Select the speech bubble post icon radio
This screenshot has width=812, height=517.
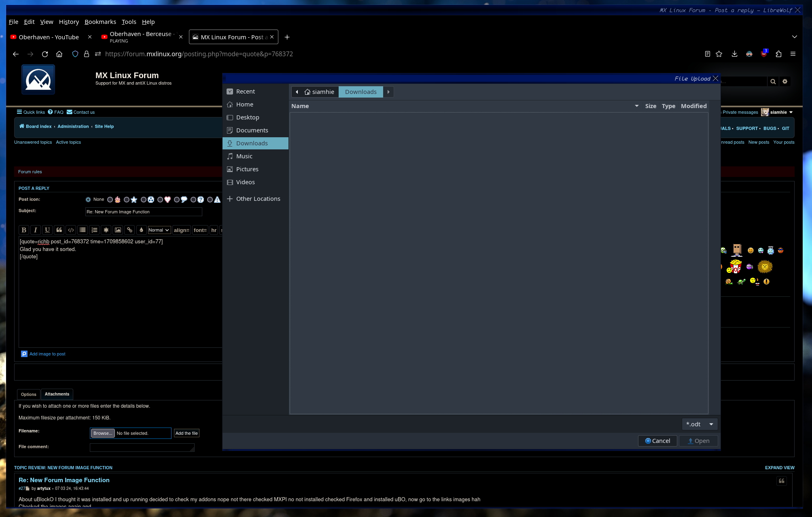pos(177,200)
